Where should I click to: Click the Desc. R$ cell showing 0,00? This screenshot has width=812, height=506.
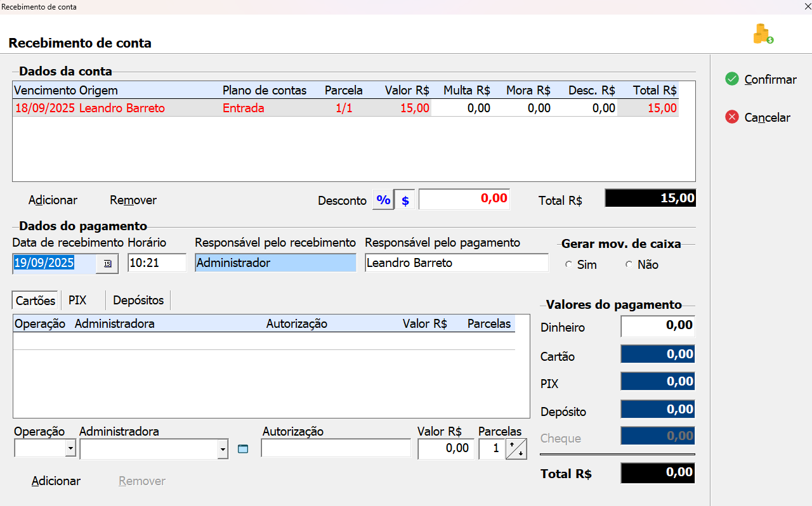(x=586, y=108)
